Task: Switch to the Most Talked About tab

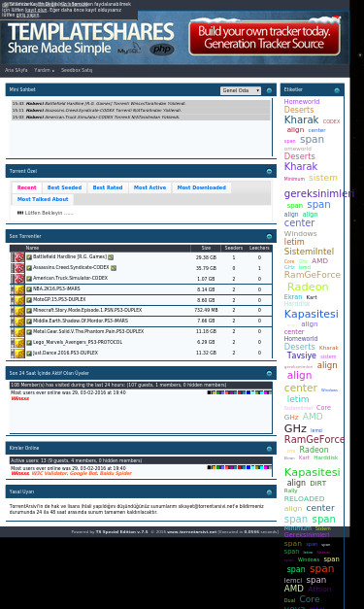Action: 43,199
